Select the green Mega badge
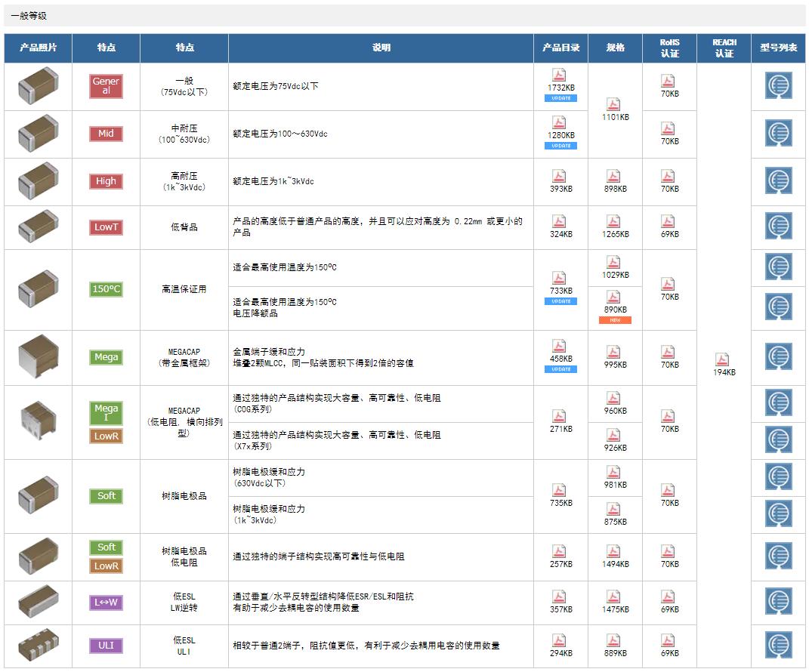809x672 pixels. (106, 357)
